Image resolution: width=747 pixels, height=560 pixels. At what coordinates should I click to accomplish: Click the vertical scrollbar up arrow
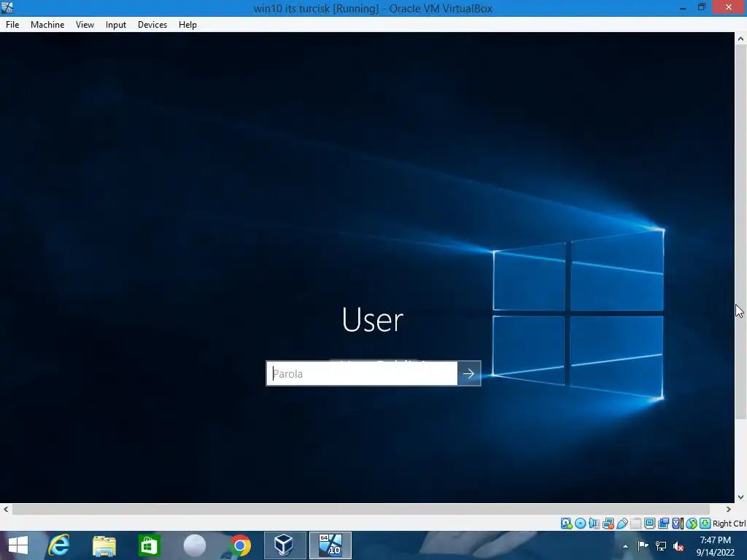(x=740, y=39)
